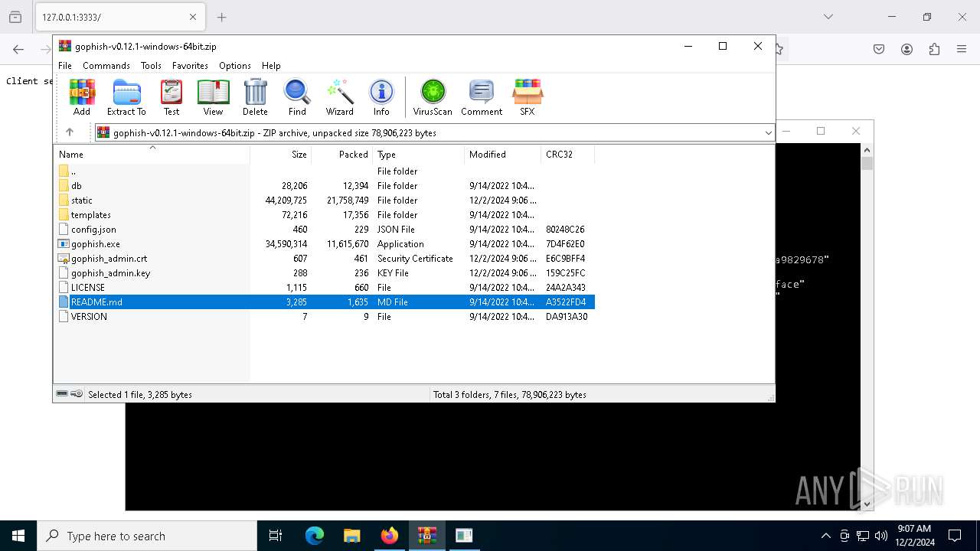Image resolution: width=980 pixels, height=551 pixels.
Task: Show hidden tray icons chevron
Action: coord(825,536)
